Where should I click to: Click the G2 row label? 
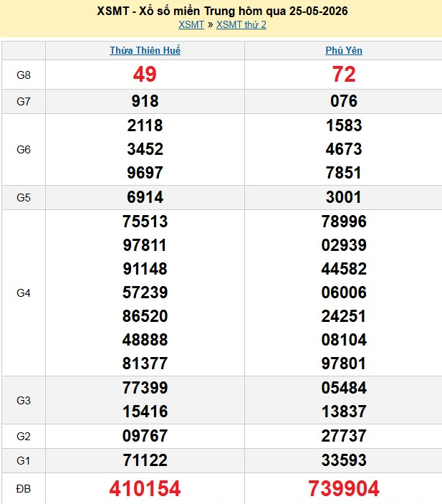[24, 437]
